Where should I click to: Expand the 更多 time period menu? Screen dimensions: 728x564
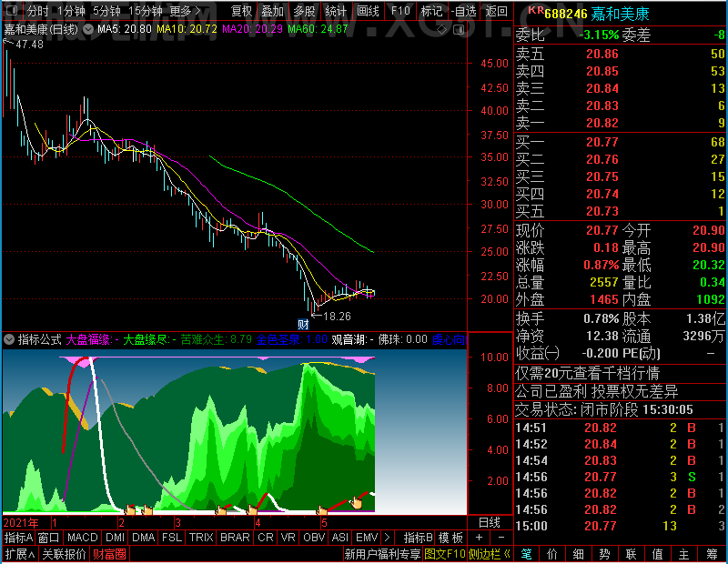[x=186, y=11]
